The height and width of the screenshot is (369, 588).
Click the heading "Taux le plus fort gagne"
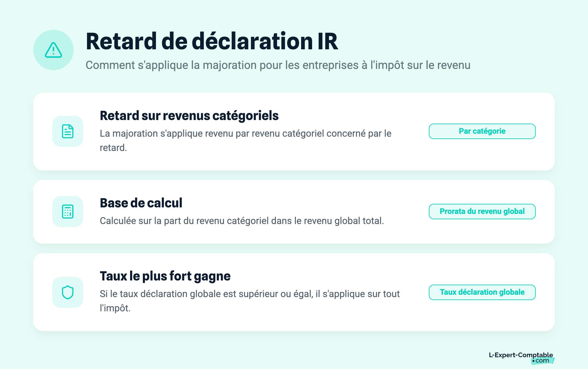[165, 276]
